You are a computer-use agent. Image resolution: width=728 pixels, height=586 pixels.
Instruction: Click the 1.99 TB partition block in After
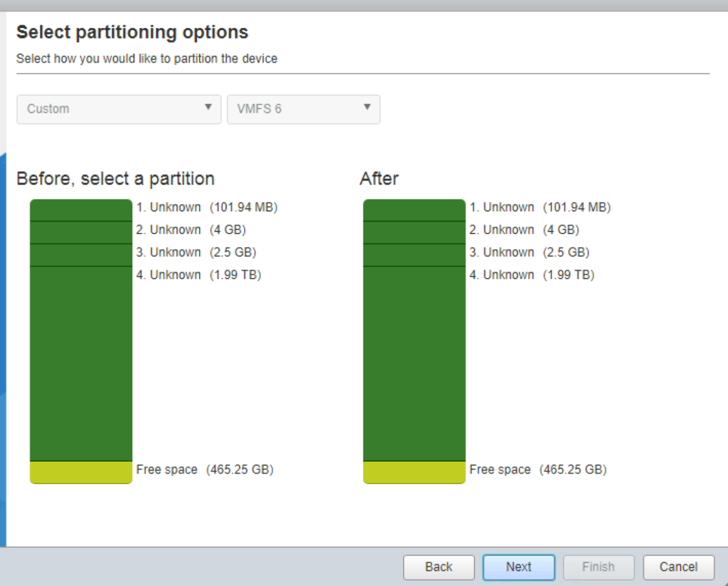coord(414,363)
